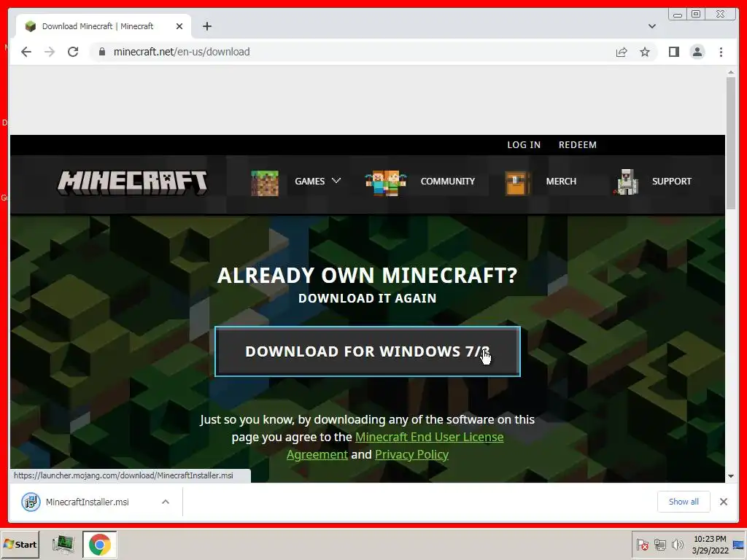Image resolution: width=747 pixels, height=560 pixels.
Task: Open the Chrome profile avatar
Action: [697, 52]
